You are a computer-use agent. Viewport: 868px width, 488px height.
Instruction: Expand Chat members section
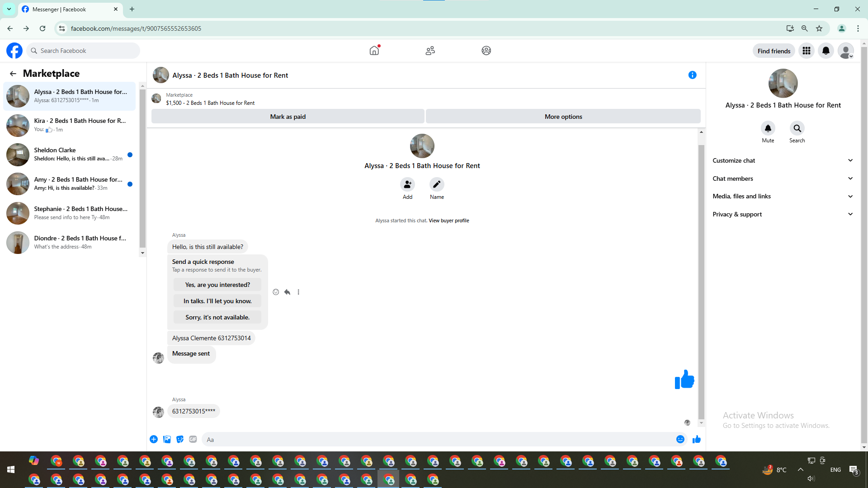pos(783,178)
